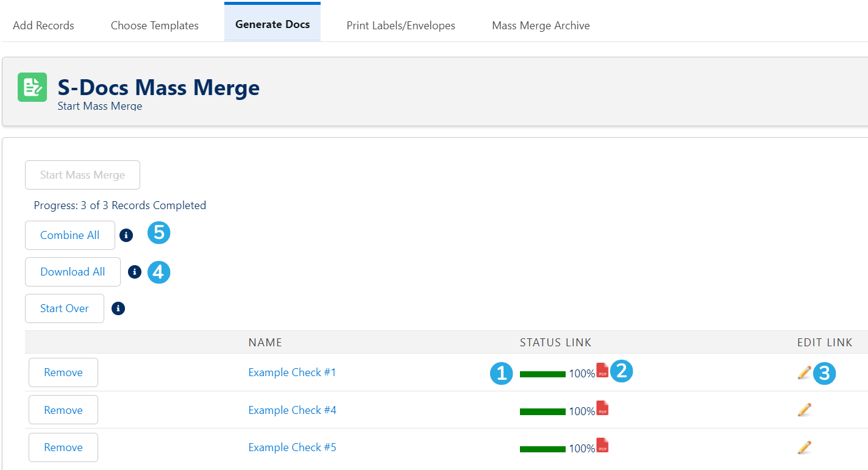Open the Choose Templates tab
Screen dimensions: 868x470
[155, 26]
